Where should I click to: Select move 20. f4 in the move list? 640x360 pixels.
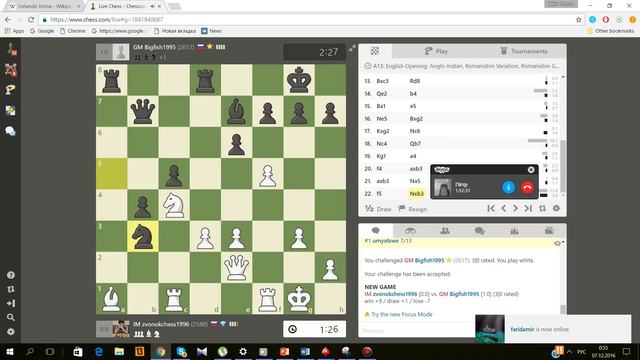[x=379, y=169]
